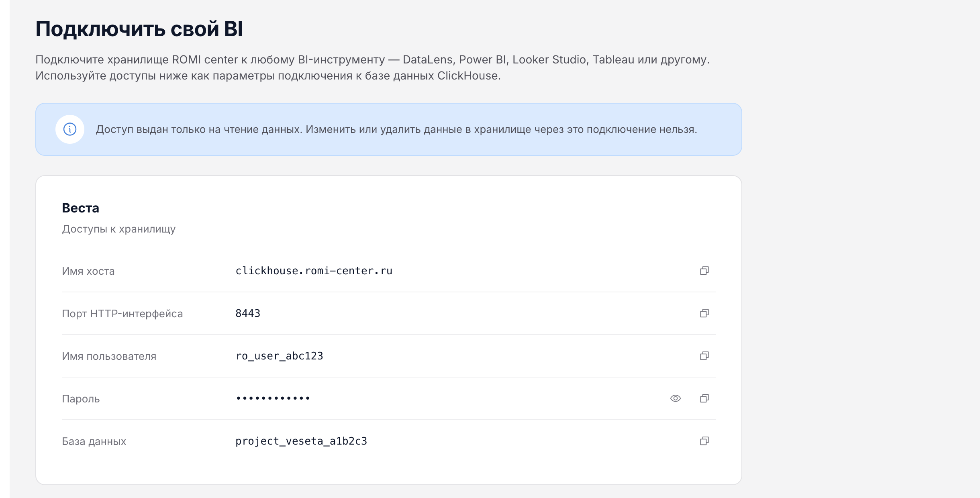Select the database value project_veseta_a1b2c3
980x498 pixels.
point(301,441)
